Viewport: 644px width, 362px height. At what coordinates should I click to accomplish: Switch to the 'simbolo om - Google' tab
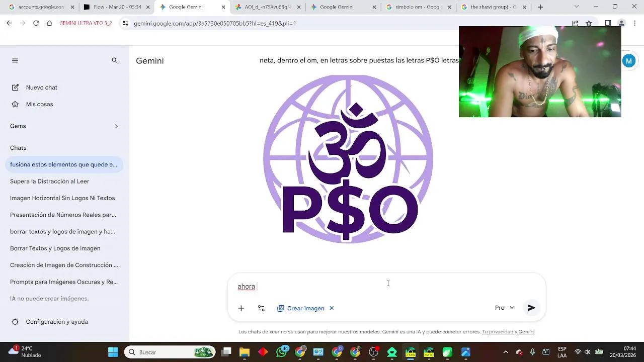tap(418, 7)
